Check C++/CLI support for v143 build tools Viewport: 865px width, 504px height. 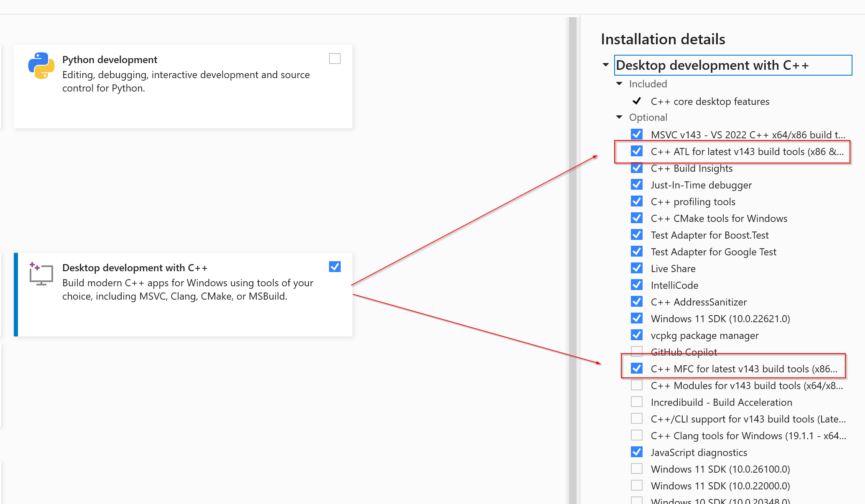[x=637, y=418]
